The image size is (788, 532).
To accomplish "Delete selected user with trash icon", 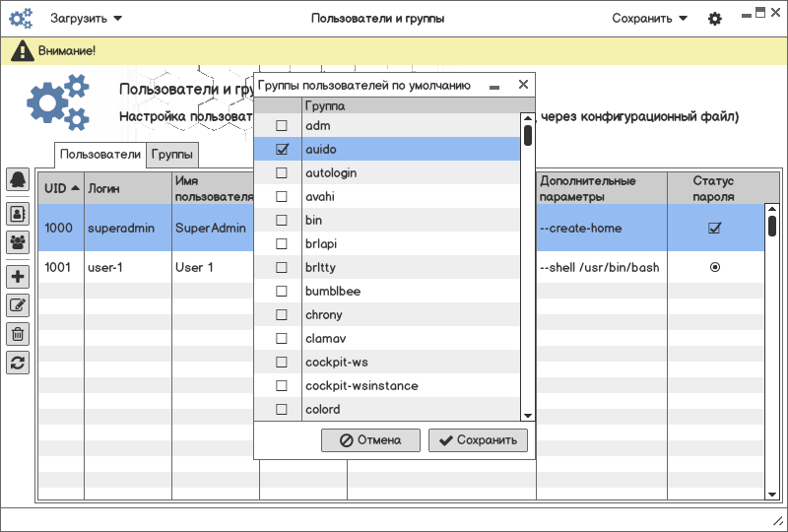I will pyautogui.click(x=18, y=334).
